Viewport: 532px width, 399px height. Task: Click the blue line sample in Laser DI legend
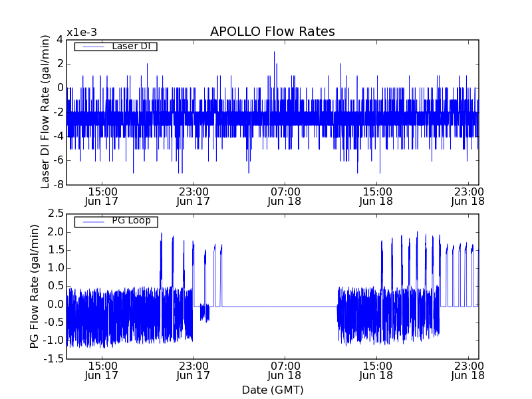coord(93,47)
